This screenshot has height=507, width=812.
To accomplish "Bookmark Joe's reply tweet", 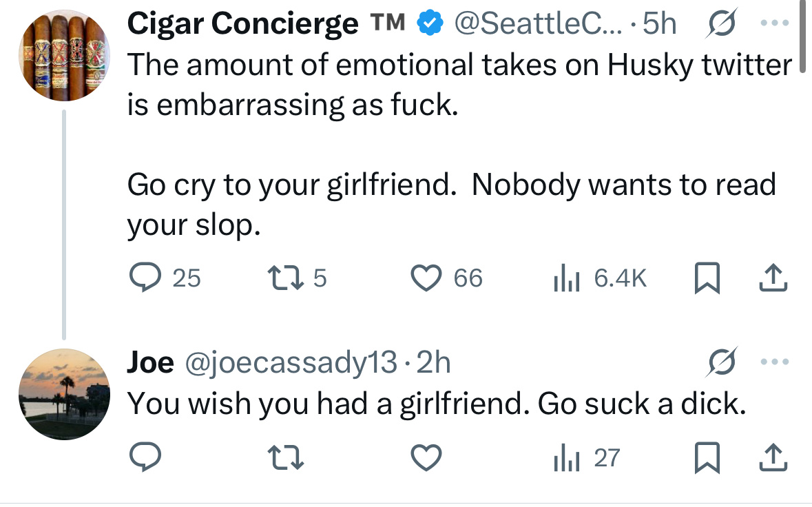I will [x=706, y=458].
